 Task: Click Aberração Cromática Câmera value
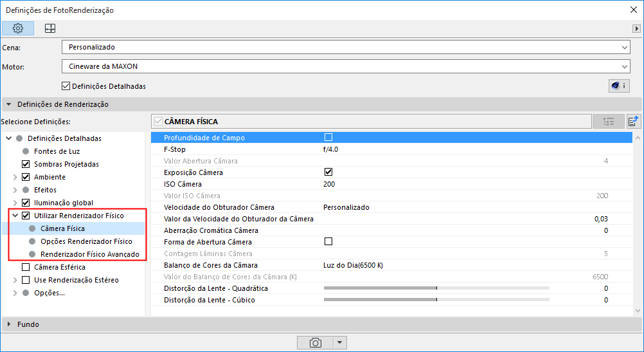pyautogui.click(x=606, y=230)
